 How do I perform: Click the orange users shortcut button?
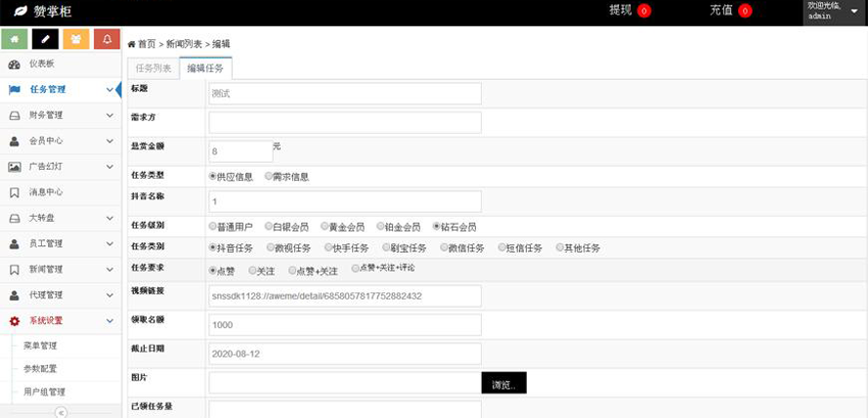(76, 39)
